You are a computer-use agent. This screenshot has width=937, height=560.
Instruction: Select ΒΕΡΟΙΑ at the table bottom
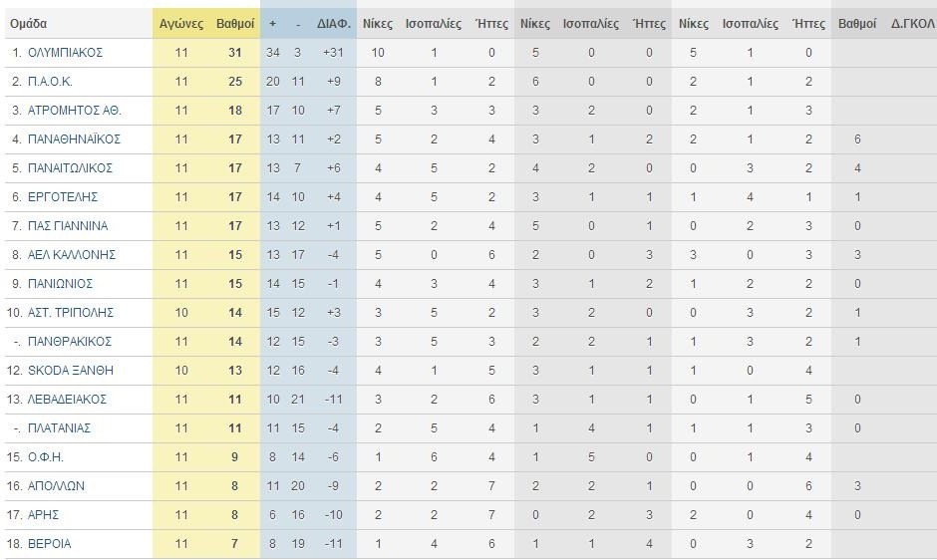click(x=50, y=544)
